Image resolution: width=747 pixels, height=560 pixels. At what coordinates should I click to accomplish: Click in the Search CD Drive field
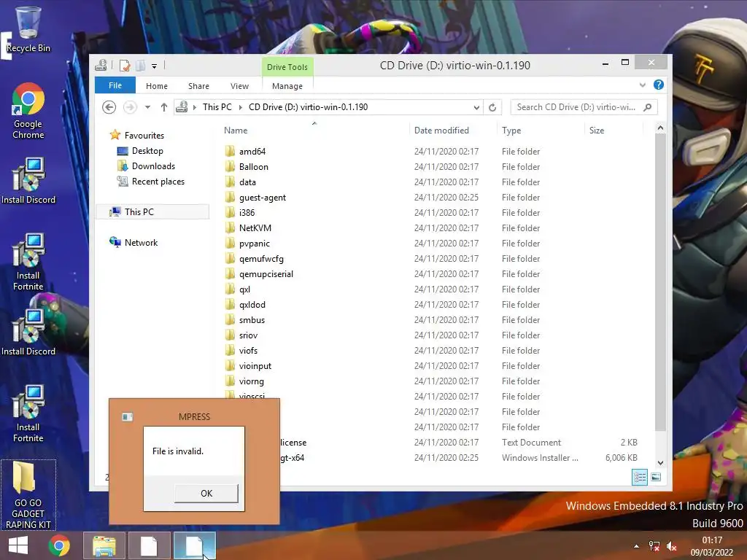576,107
